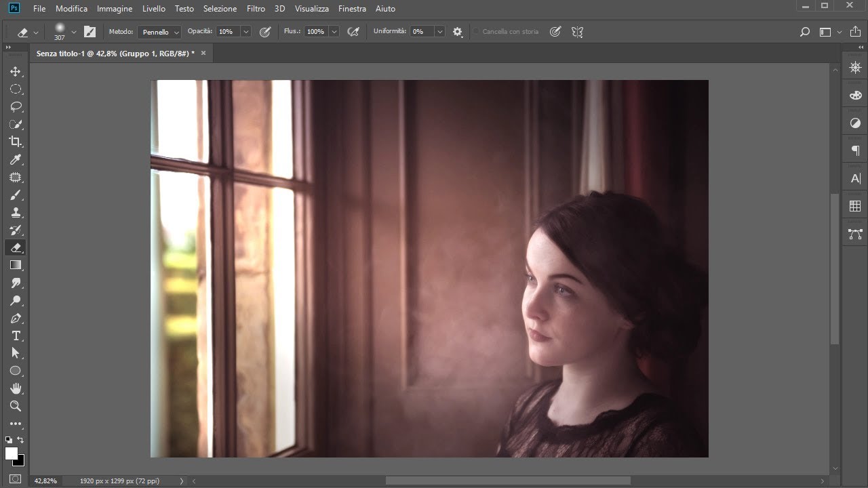Select the Frame tool

click(x=16, y=178)
